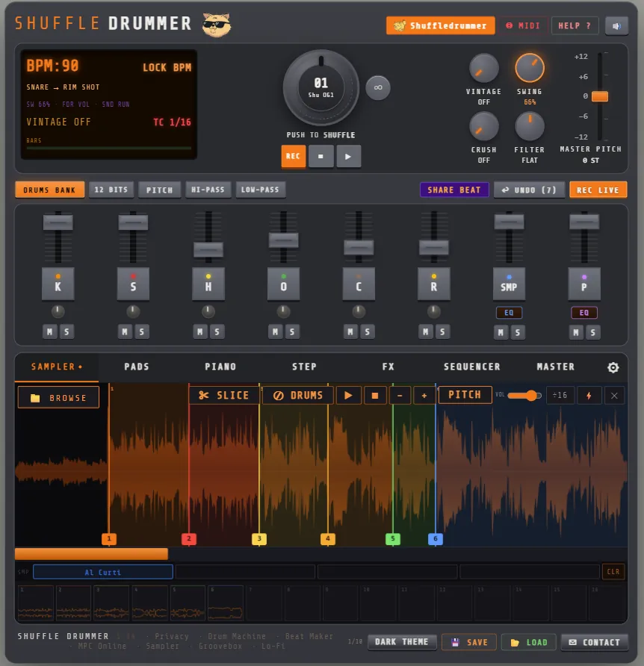The image size is (644, 666).
Task: Open EQ for P channel
Action: click(x=584, y=313)
